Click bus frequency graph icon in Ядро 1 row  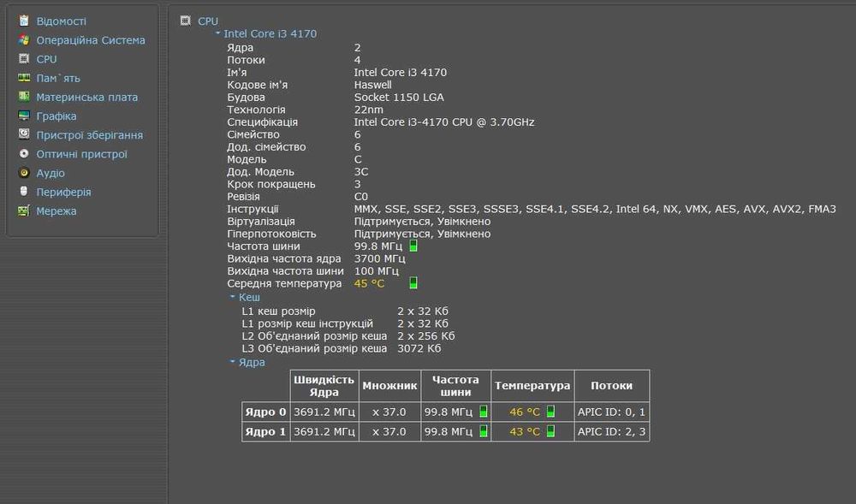click(x=483, y=431)
